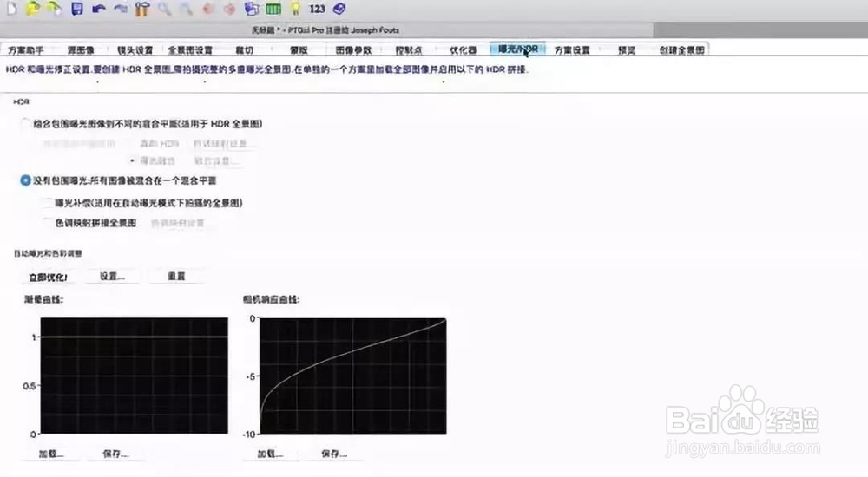Click the 保存... button under vignetting curve

(115, 454)
